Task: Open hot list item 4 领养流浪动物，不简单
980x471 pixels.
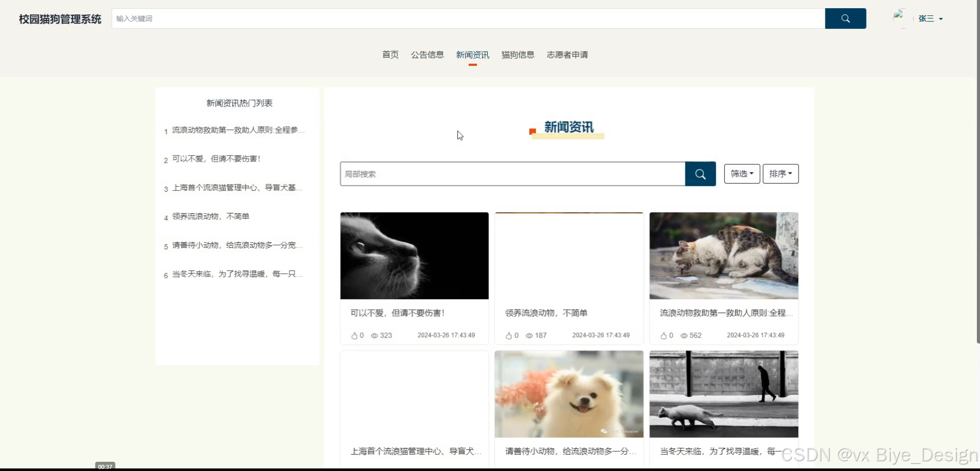Action: tap(210, 217)
